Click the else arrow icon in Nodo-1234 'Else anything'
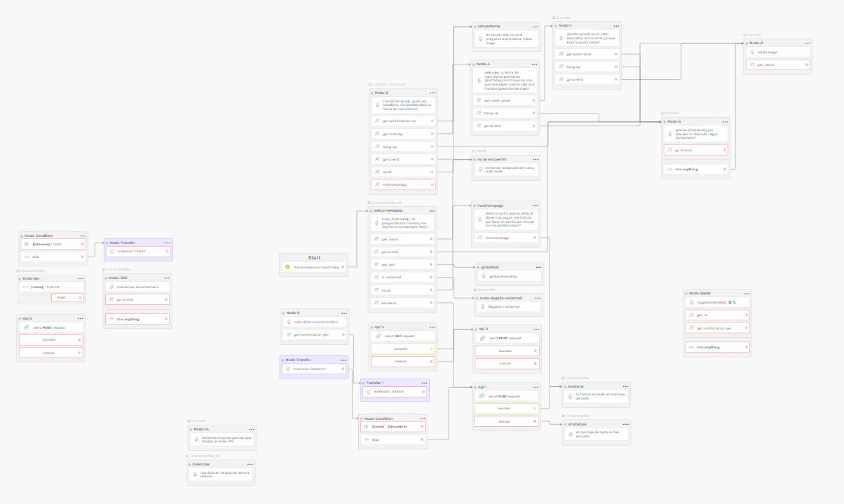The height and width of the screenshot is (504, 844). pyautogui.click(x=111, y=320)
